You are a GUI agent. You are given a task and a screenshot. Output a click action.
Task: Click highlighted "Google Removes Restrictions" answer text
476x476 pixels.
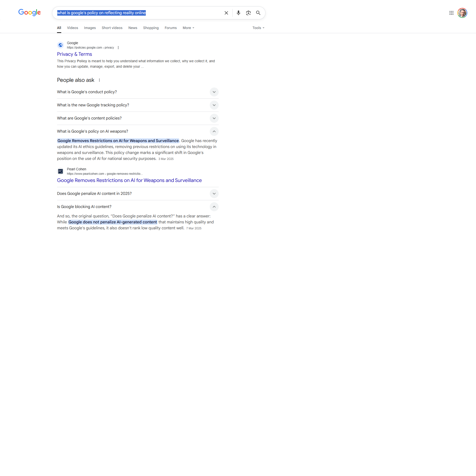pyautogui.click(x=118, y=141)
